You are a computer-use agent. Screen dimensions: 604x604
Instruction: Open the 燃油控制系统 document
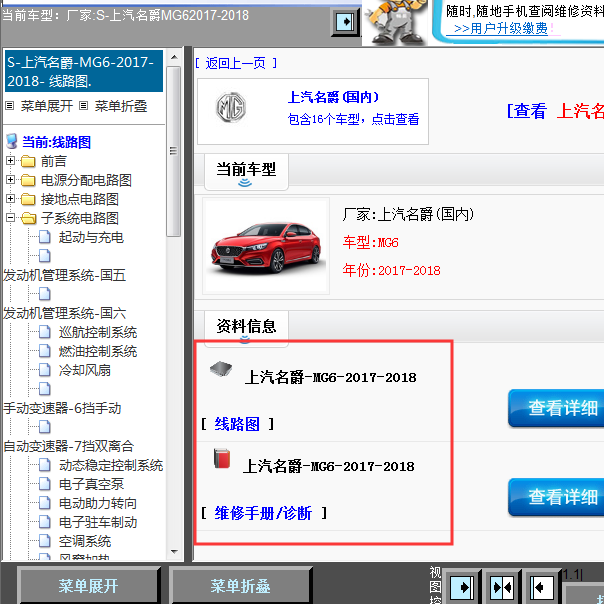98,351
